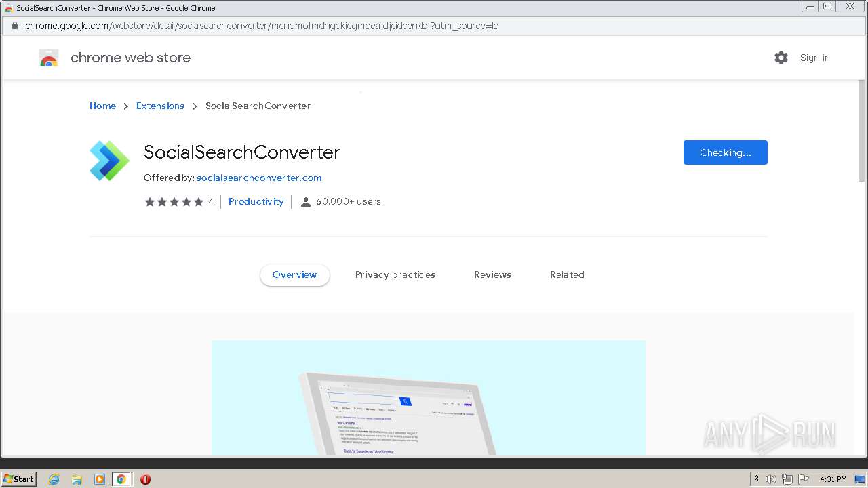Viewport: 868px width, 488px height.
Task: Click the Start button
Action: pyautogui.click(x=19, y=479)
